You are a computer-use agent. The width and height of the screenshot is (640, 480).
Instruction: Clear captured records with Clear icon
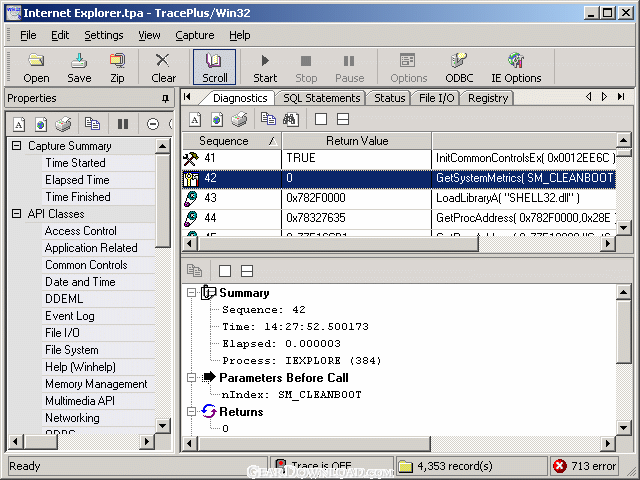coord(163,67)
